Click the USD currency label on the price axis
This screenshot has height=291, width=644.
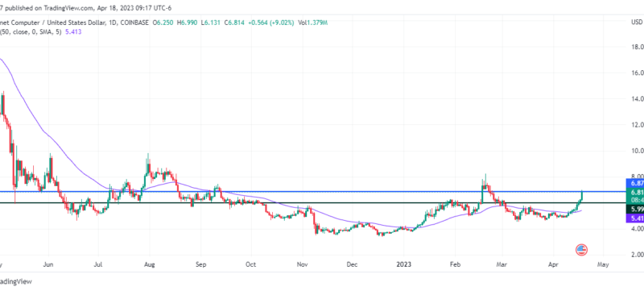coord(637,22)
